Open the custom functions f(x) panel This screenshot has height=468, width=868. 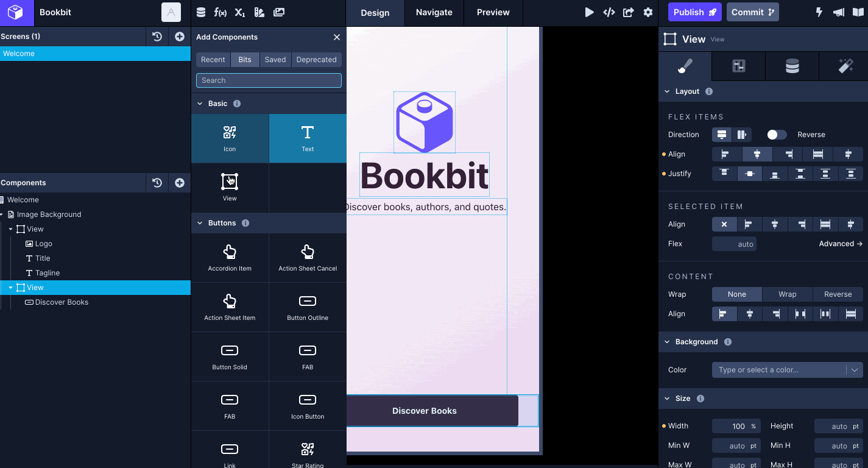tap(220, 12)
